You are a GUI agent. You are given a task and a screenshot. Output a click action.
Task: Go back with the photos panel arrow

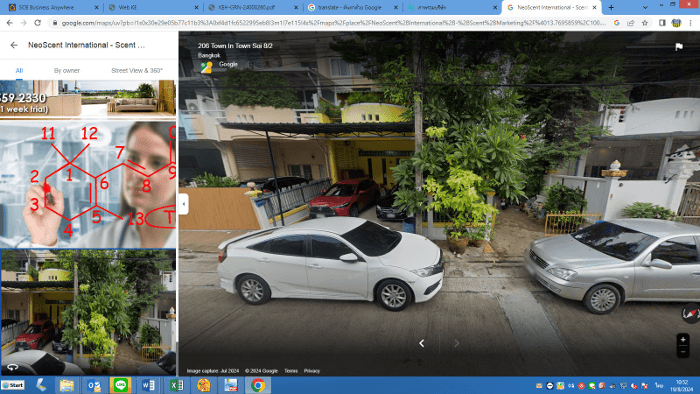click(x=14, y=45)
